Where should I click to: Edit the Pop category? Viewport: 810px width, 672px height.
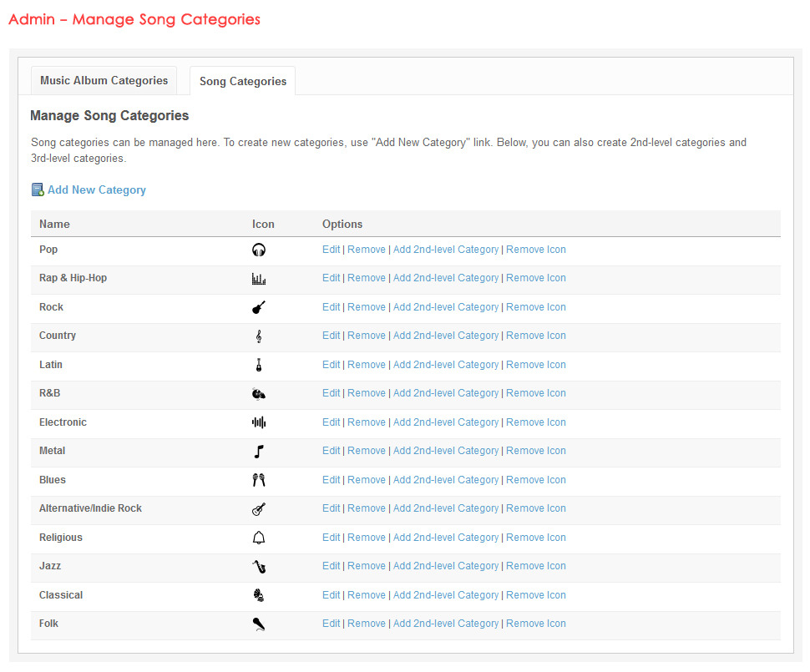[x=331, y=250]
